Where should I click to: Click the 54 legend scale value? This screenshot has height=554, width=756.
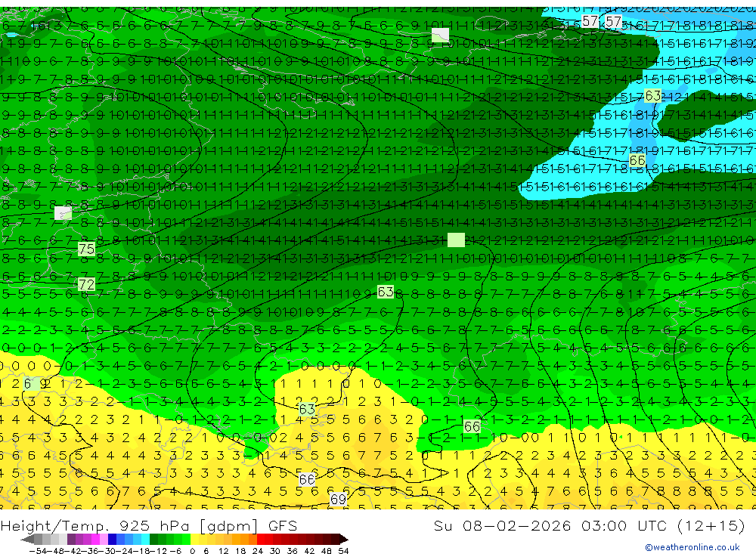tap(343, 551)
